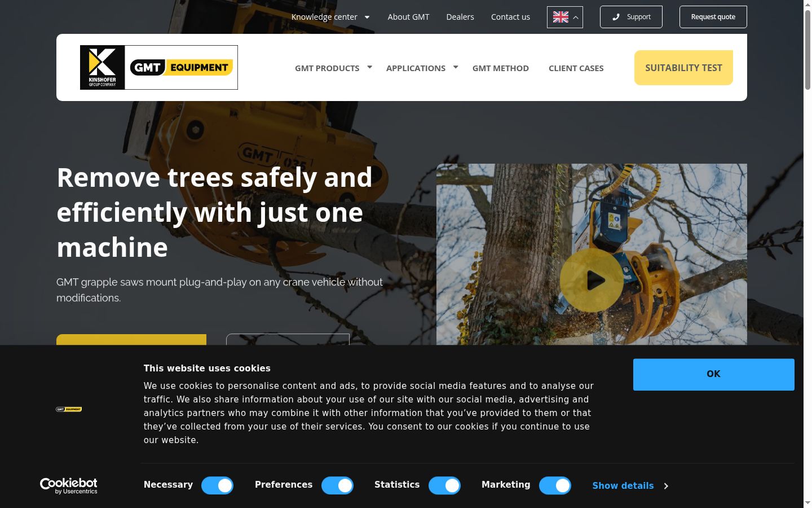The width and height of the screenshot is (812, 508).
Task: Accept cookies with OK button
Action: pyautogui.click(x=714, y=374)
